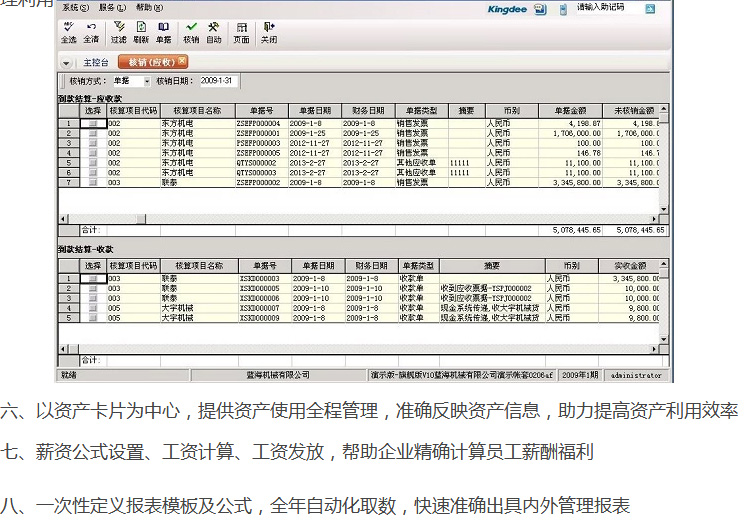Click 摘要 header in 收款 table
Screen dimensions: 750x522
pos(492,266)
